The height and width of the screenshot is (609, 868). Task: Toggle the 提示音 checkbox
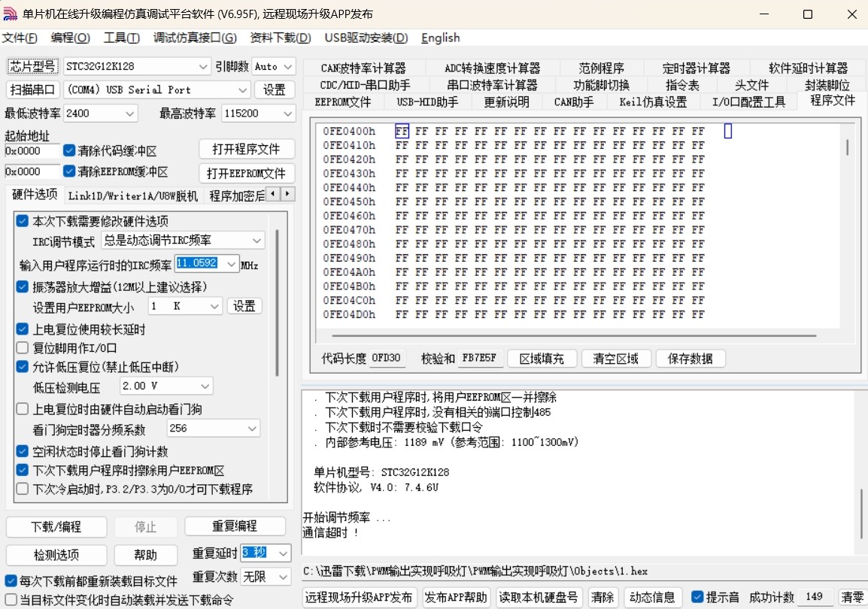[x=697, y=597]
